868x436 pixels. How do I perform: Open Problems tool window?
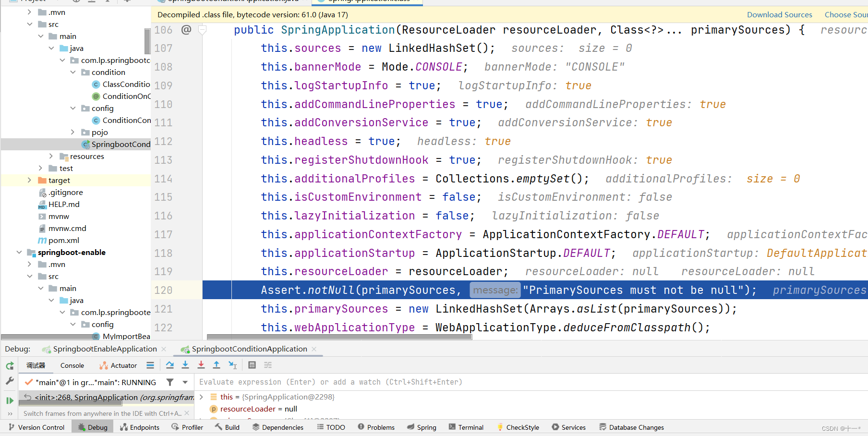pyautogui.click(x=376, y=427)
